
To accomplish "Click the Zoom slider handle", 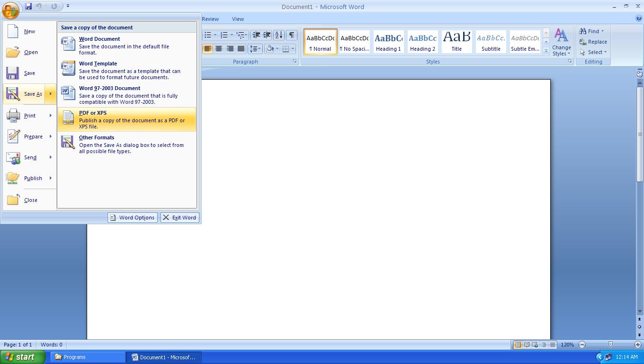I will tap(610, 345).
